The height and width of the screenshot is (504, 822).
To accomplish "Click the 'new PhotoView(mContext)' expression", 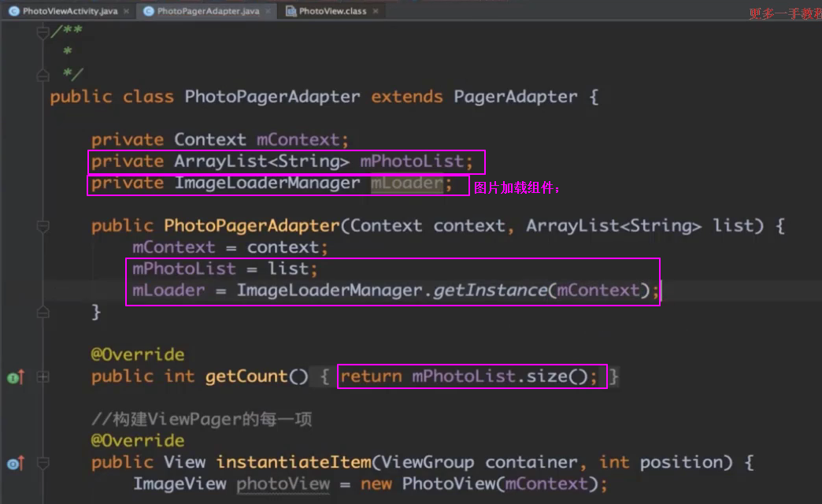I will tap(479, 484).
